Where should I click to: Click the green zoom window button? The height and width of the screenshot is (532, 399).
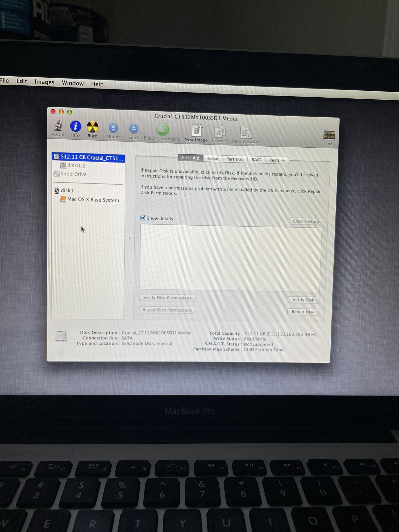69,112
